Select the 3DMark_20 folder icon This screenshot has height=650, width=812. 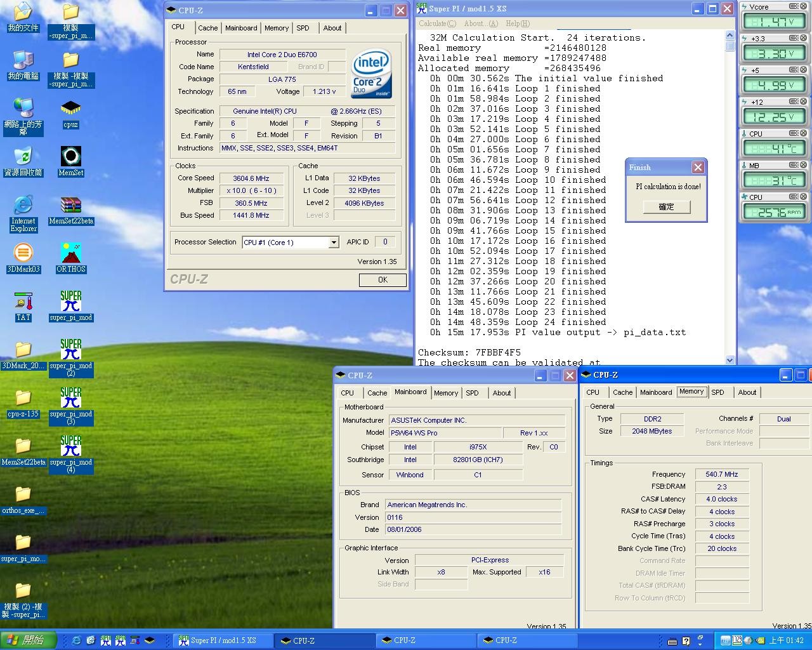coord(23,355)
